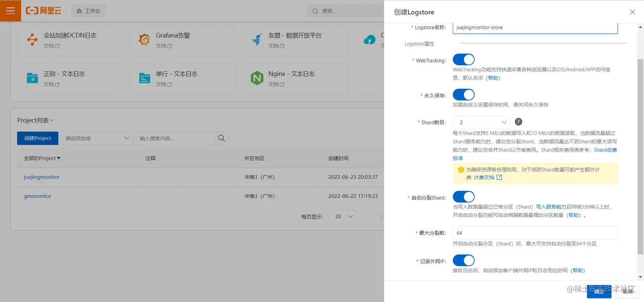
Task: Open 文档 link under Nginx 文本日志
Action: 276,84
